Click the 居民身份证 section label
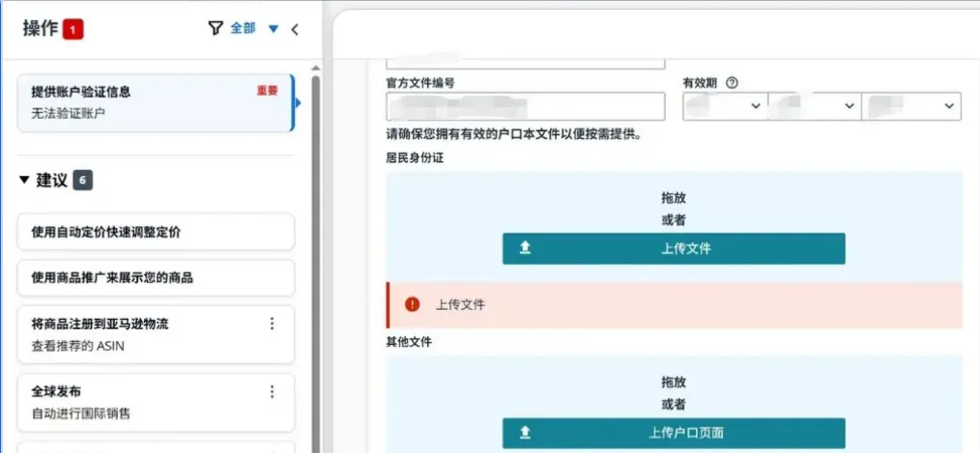Image resolution: width=980 pixels, height=453 pixels. [415, 158]
